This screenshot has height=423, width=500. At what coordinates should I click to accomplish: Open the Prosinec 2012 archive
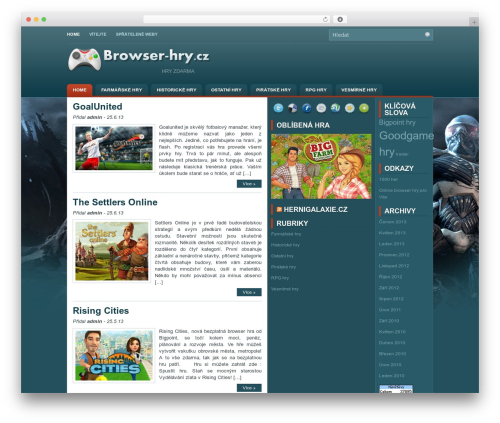(x=394, y=255)
